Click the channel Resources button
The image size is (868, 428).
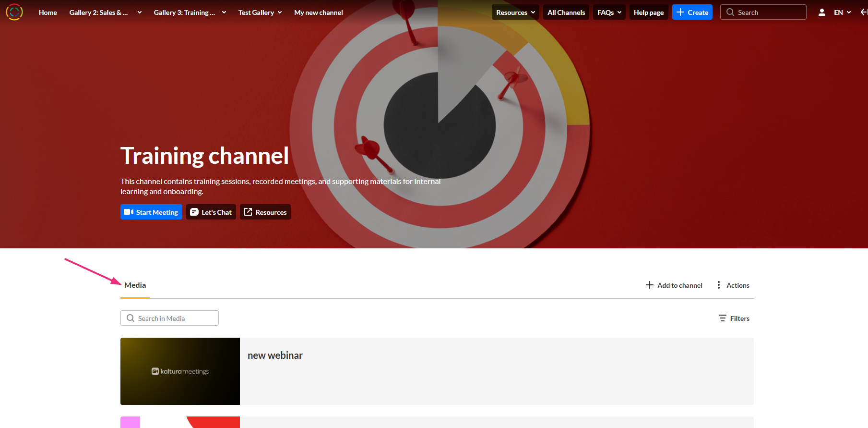pos(265,212)
